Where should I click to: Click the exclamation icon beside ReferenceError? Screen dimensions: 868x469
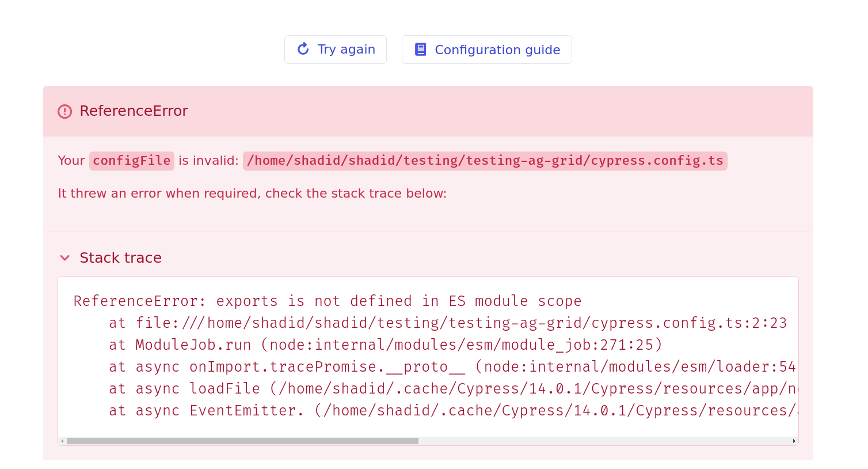point(64,111)
